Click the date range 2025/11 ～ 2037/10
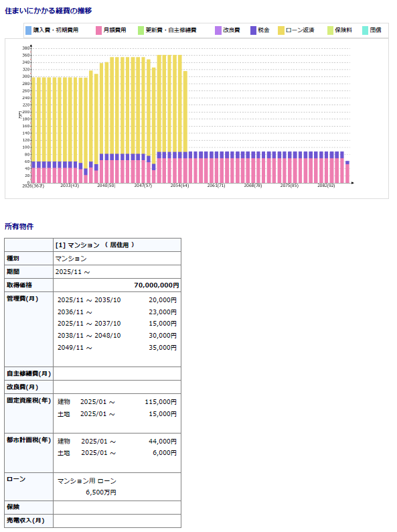Screen dimensions: 397x532 89,324
